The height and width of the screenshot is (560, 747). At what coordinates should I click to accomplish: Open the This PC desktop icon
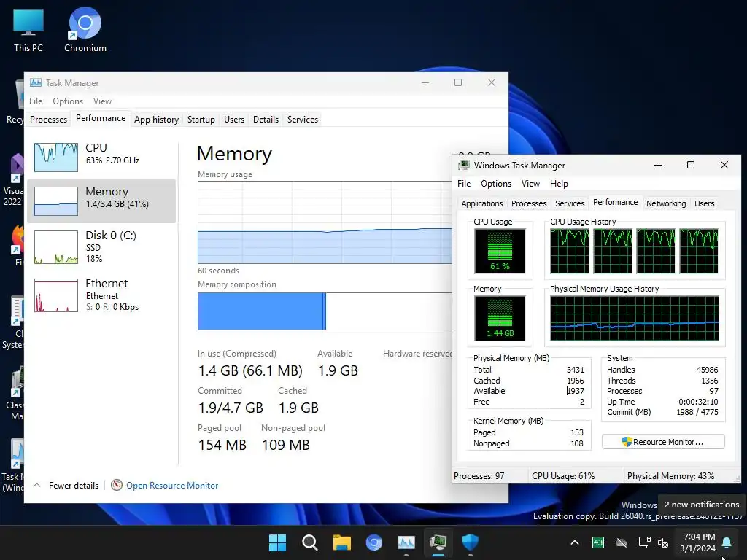28,29
